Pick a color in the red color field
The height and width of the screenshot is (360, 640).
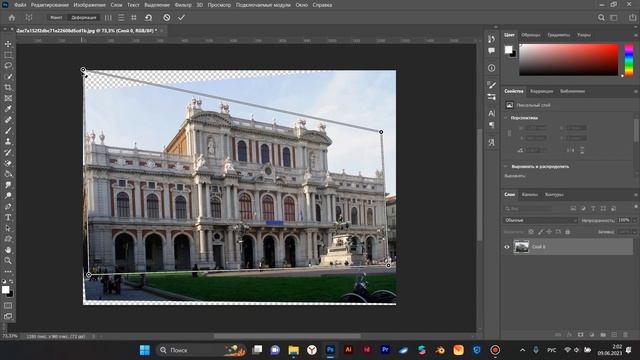pyautogui.click(x=569, y=60)
